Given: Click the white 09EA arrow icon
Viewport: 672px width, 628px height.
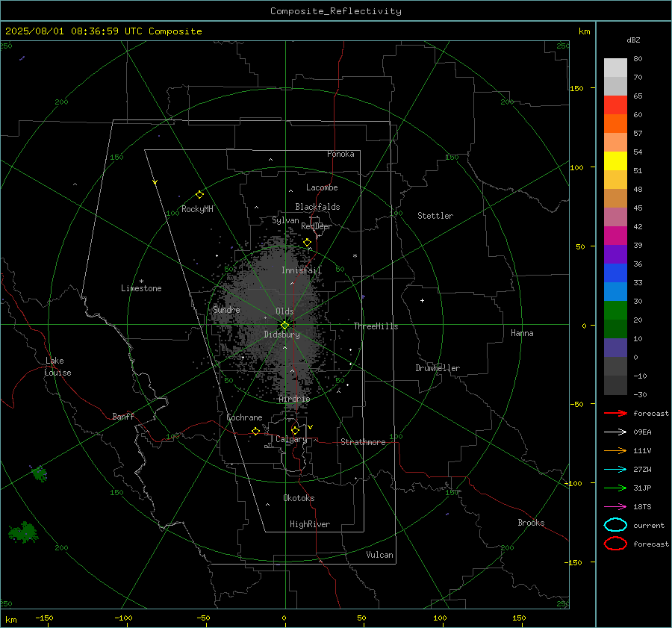Looking at the screenshot, I should point(615,432).
